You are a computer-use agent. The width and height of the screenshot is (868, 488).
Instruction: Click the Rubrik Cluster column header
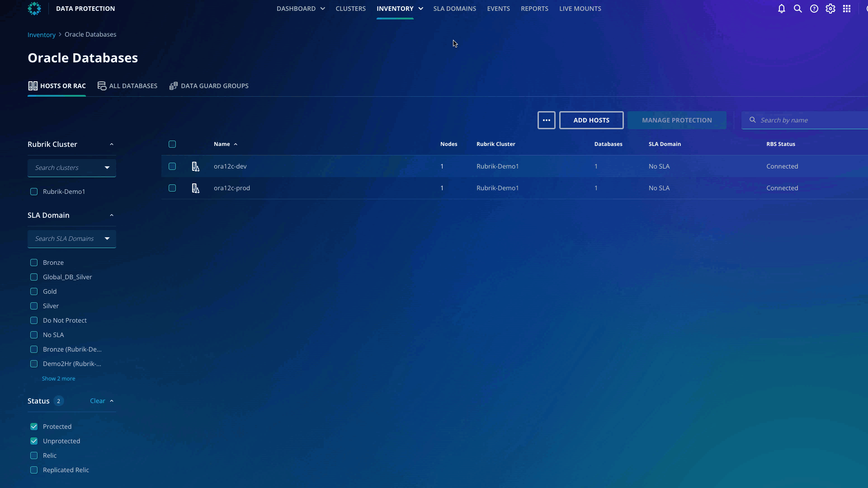pos(496,144)
